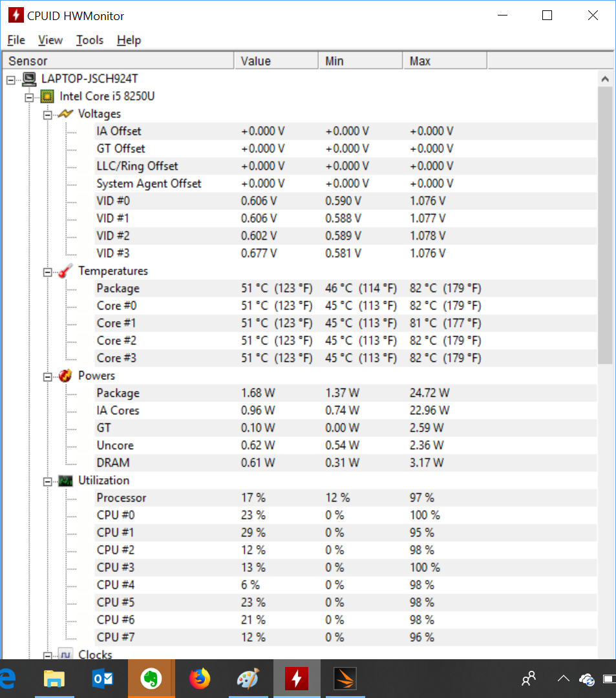Image resolution: width=616 pixels, height=698 pixels.
Task: Open Firefox from the taskbar
Action: click(x=199, y=679)
